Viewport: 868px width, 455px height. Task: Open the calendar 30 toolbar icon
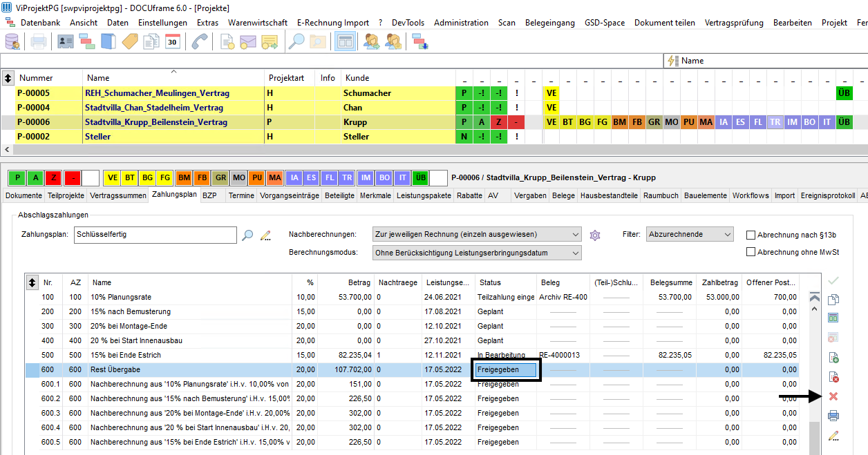coord(173,41)
